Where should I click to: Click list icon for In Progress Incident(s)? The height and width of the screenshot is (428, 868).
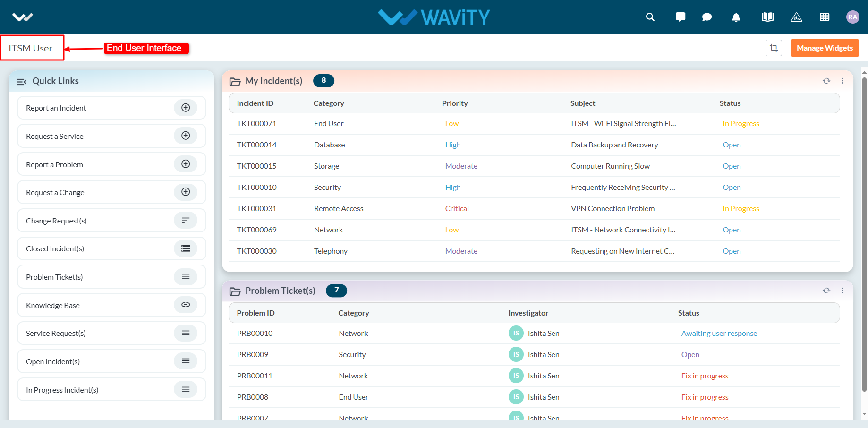pyautogui.click(x=186, y=389)
